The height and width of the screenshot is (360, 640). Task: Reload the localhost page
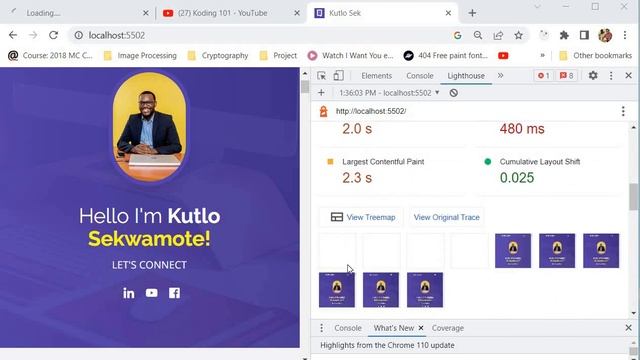[53, 36]
